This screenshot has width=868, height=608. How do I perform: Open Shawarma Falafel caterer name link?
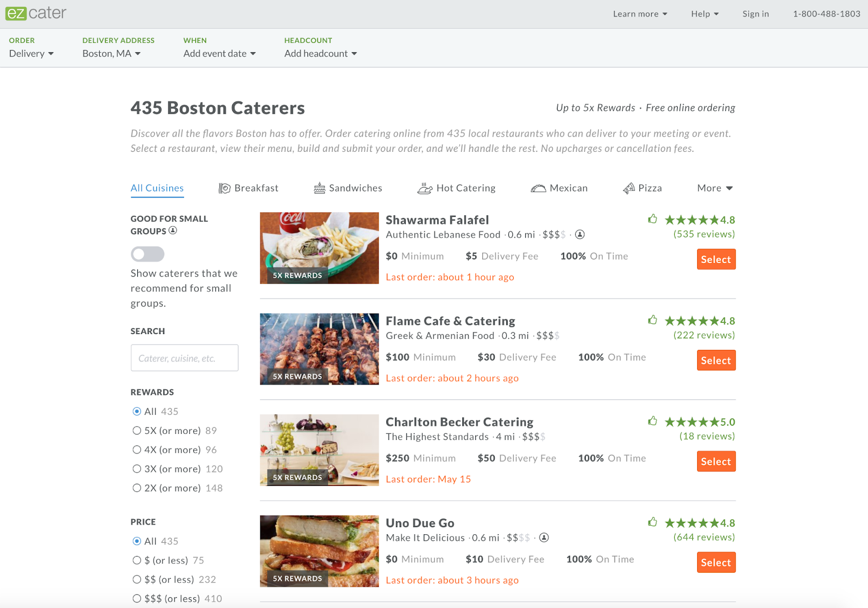click(x=437, y=220)
